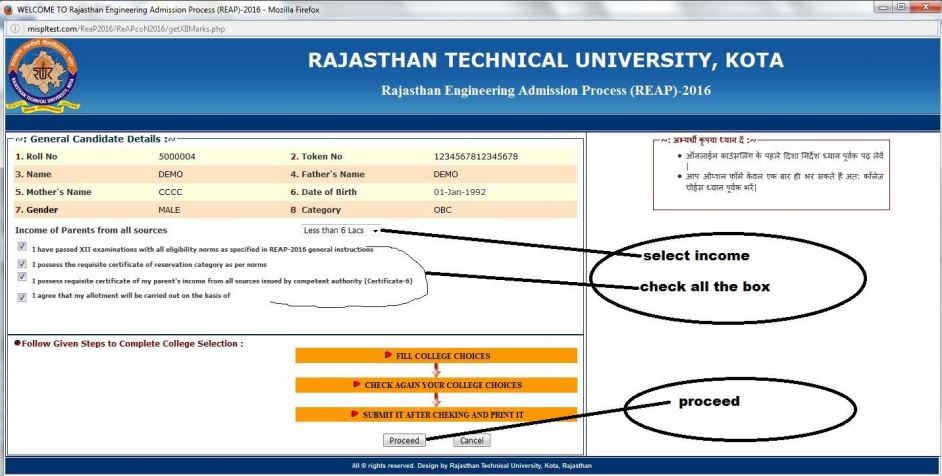
Task: Toggle the agree to allotment basis checkbox
Action: click(22, 296)
